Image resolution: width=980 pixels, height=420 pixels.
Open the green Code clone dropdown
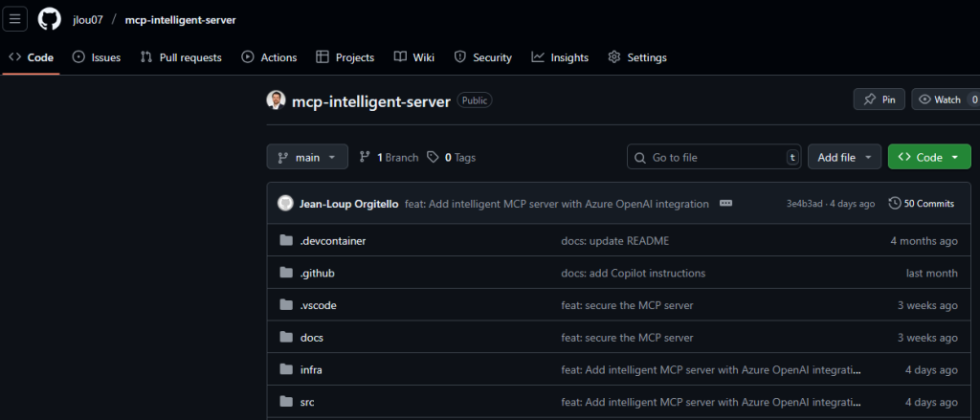click(929, 157)
